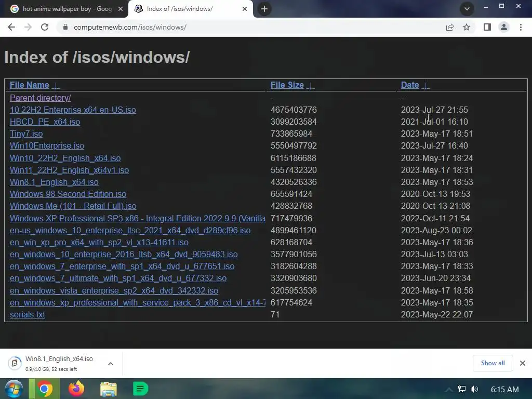The height and width of the screenshot is (399, 532).
Task: Click the share page icon in address bar
Action: 450,27
